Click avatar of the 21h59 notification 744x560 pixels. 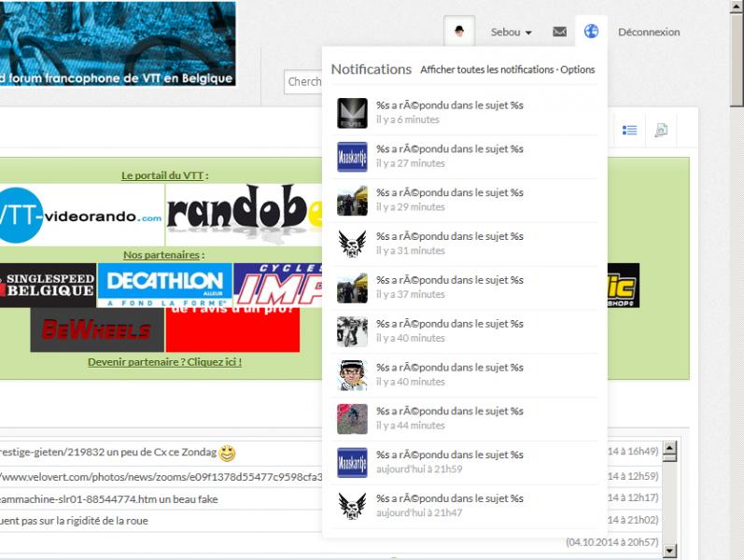352,462
